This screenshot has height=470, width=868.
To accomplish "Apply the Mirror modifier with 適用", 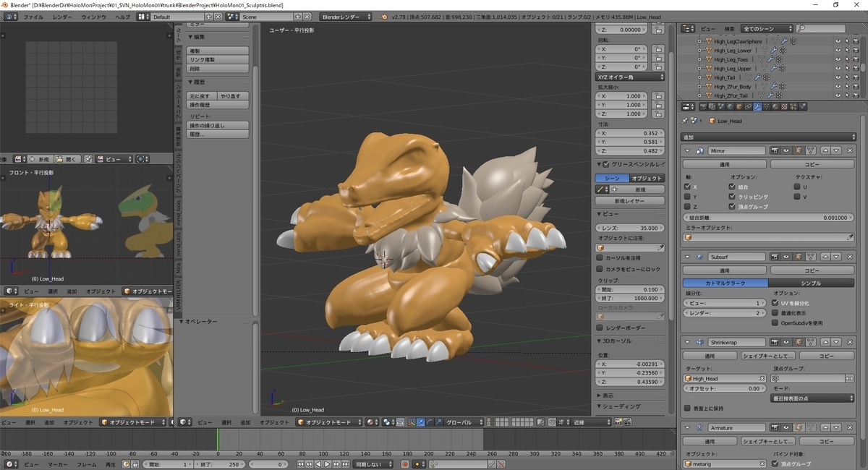I will pos(724,164).
